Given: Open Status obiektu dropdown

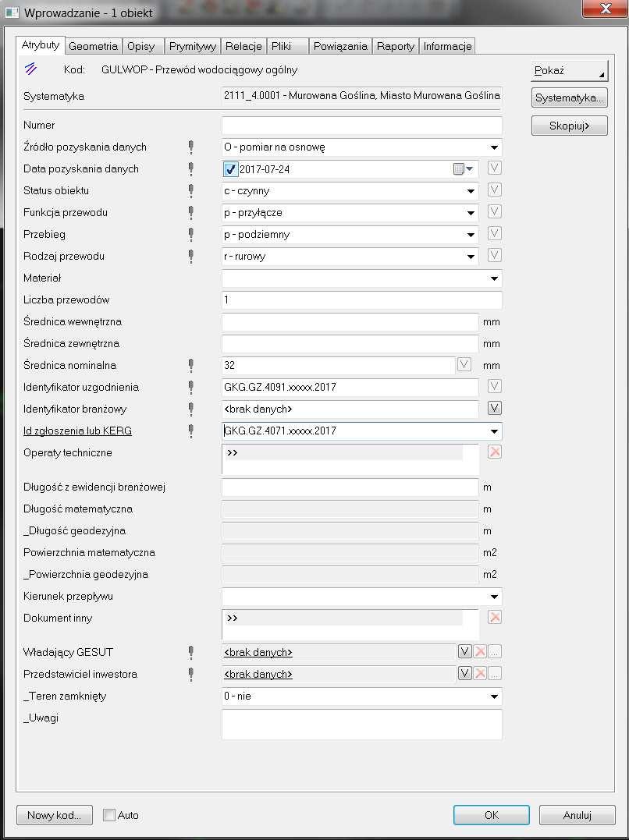Looking at the screenshot, I should coord(471,191).
